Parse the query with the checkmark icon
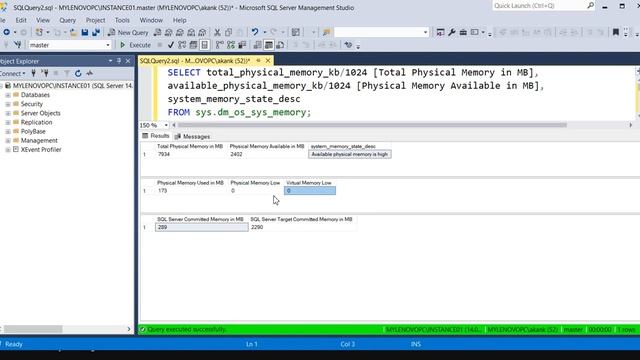The width and height of the screenshot is (640, 360). tap(171, 45)
